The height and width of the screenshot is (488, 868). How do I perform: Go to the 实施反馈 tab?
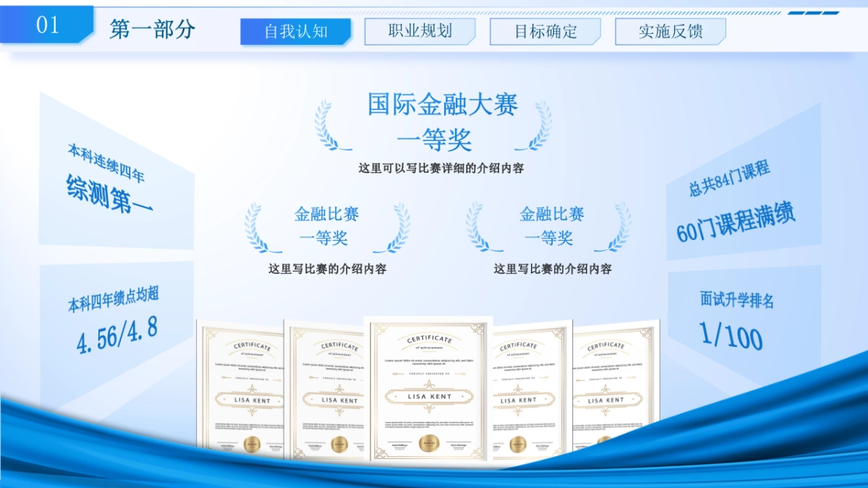(x=671, y=32)
